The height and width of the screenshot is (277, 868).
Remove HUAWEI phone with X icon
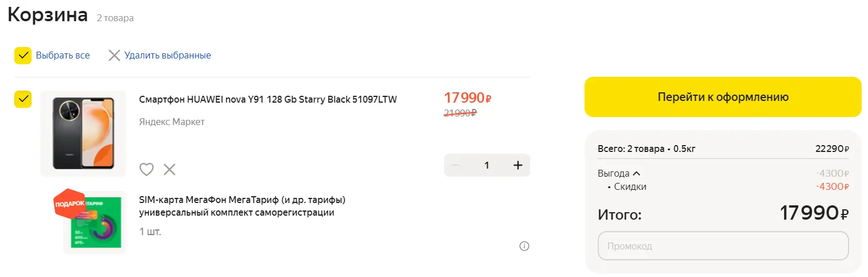pos(169,169)
